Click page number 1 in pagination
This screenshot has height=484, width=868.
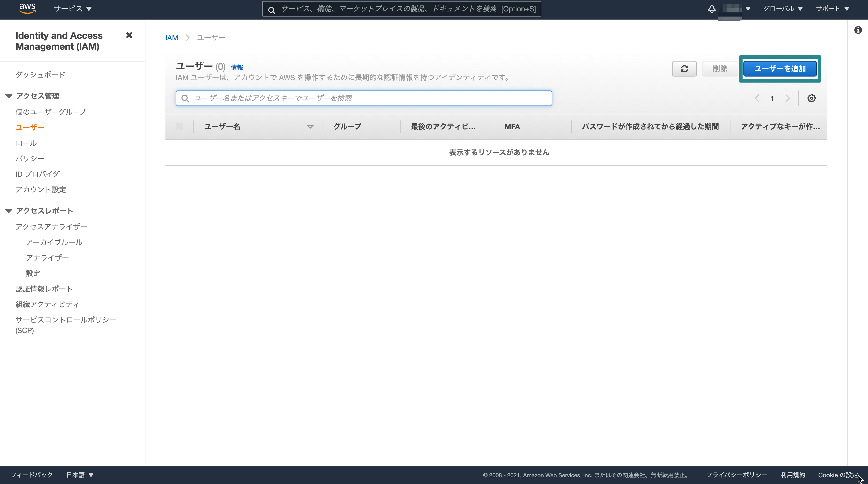coord(772,99)
